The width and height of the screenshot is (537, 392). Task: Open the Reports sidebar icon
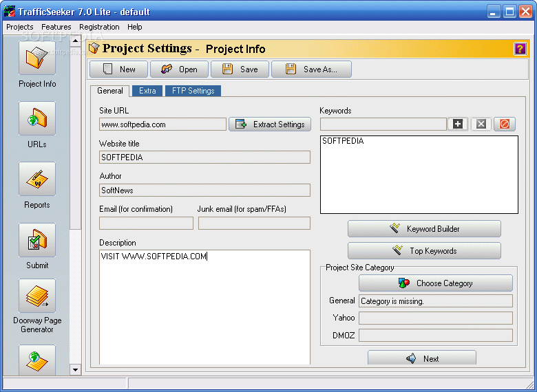click(37, 179)
